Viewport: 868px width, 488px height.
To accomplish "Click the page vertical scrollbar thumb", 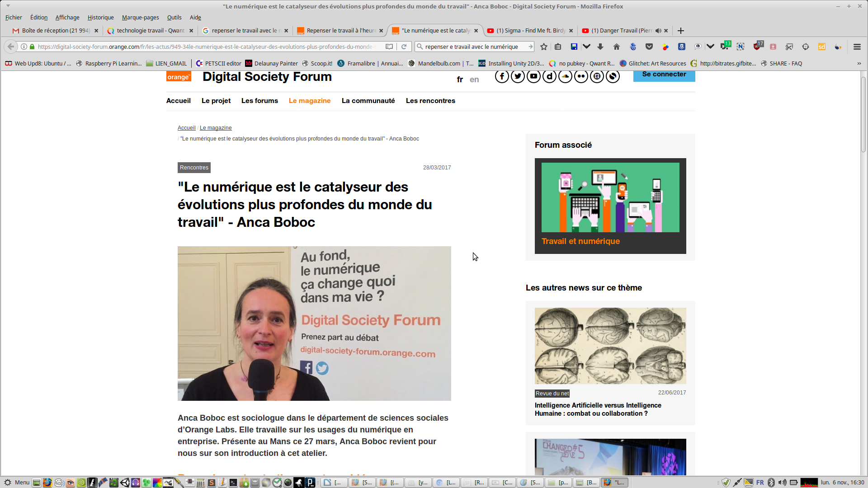I will tap(863, 115).
